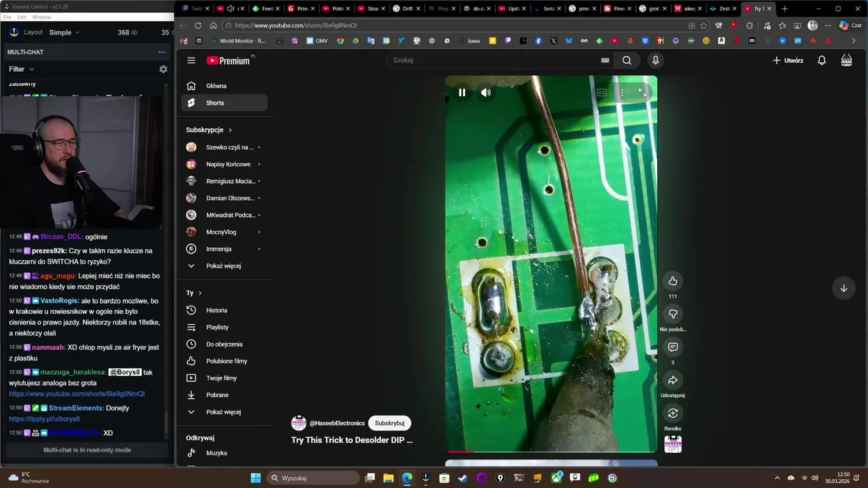
Task: Expand subscriptions with Pokaż więcej
Action: coord(224,266)
